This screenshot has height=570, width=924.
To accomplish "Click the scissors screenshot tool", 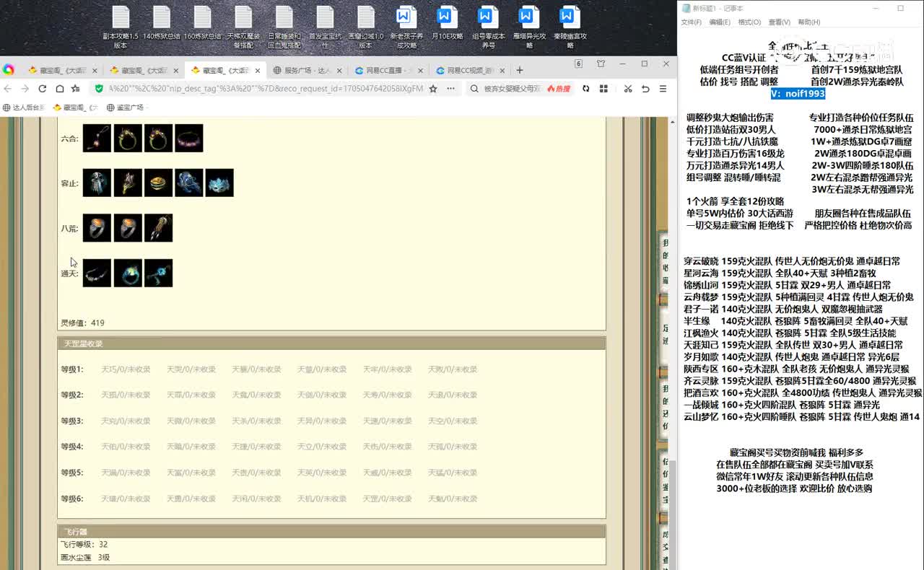I will point(628,89).
